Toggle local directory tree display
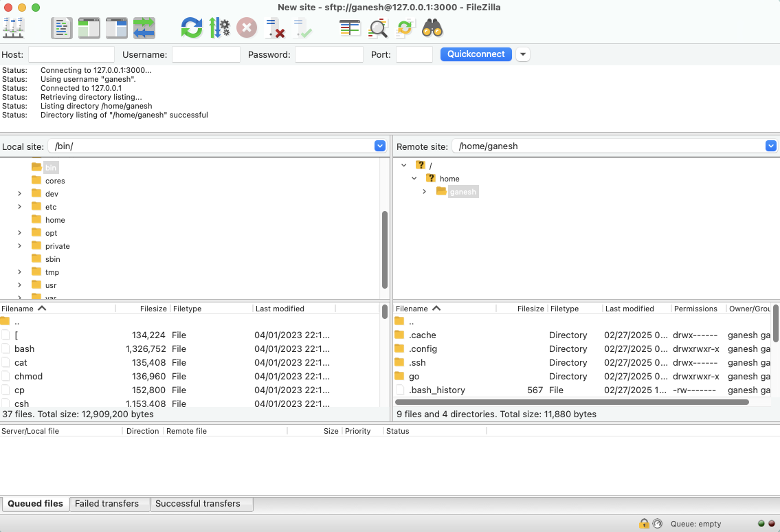The width and height of the screenshot is (780, 532). 89,28
